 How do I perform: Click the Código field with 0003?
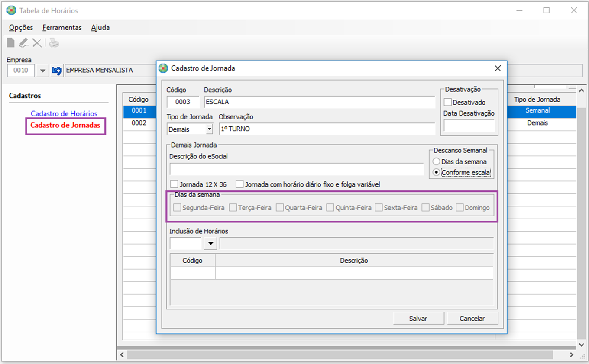tap(183, 102)
